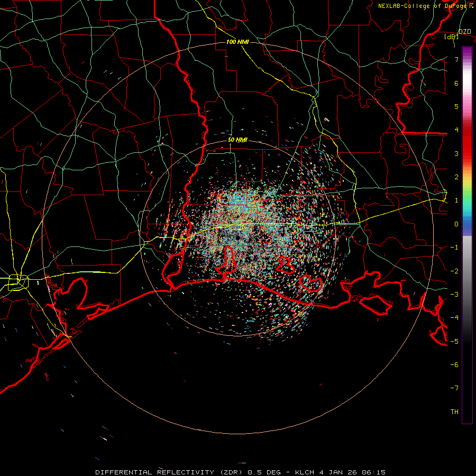Select the 1 tick label on color scale

pos(456,200)
